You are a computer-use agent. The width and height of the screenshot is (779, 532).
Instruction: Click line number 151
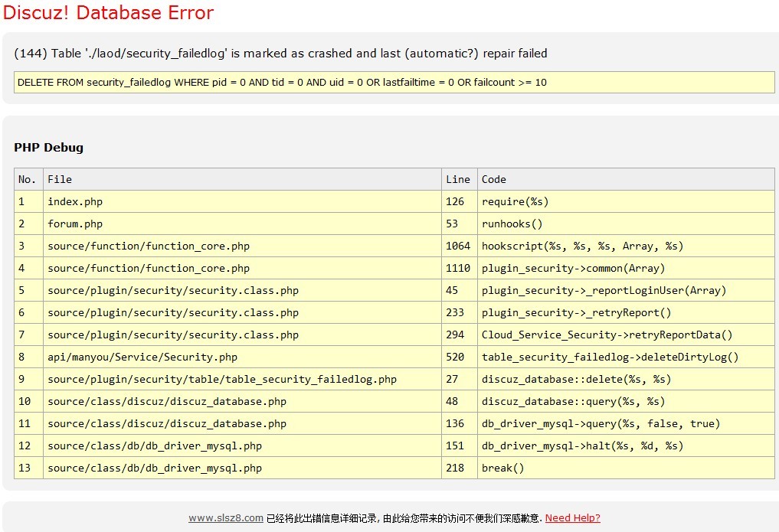click(460, 446)
